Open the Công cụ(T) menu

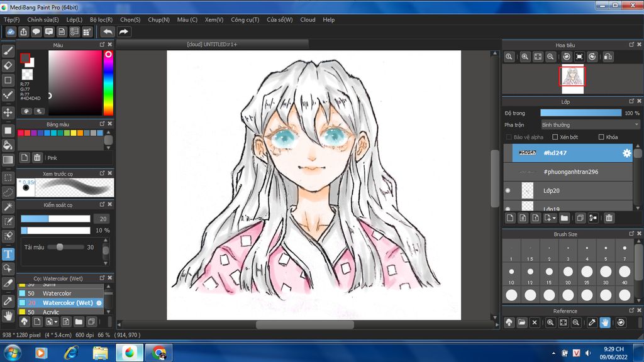click(245, 19)
